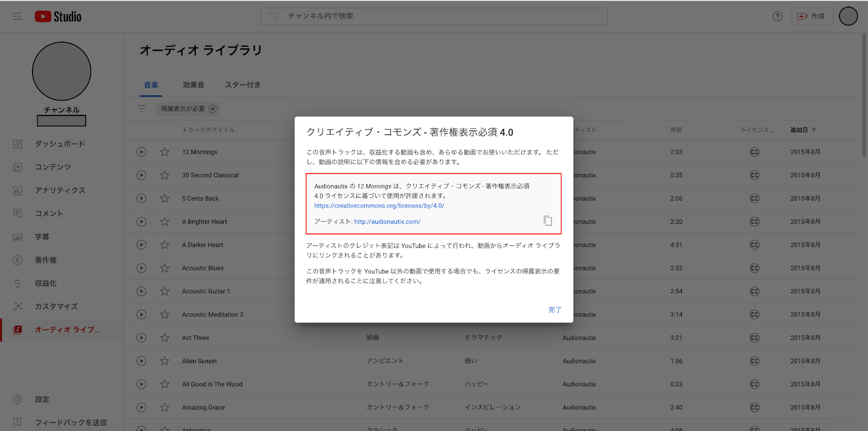Viewport: 868px width, 431px height.
Task: Star the Act Three track
Action: click(164, 338)
